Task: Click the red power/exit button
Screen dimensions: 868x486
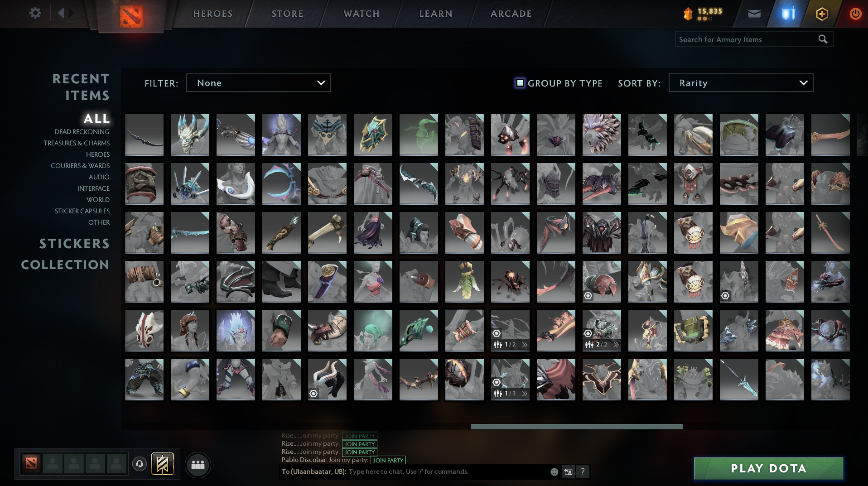Action: pos(855,13)
